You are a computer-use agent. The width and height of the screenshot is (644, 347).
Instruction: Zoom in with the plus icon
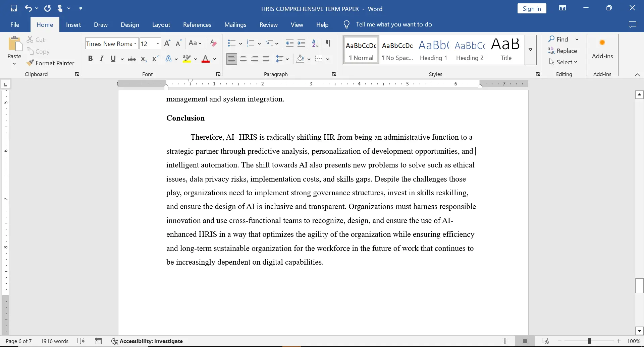(619, 341)
